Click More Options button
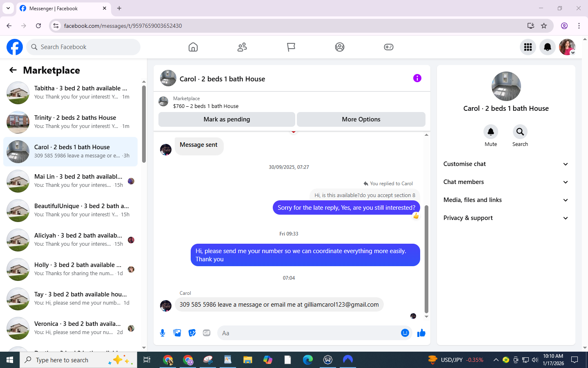Screen dimensions: 588x368 (361, 119)
